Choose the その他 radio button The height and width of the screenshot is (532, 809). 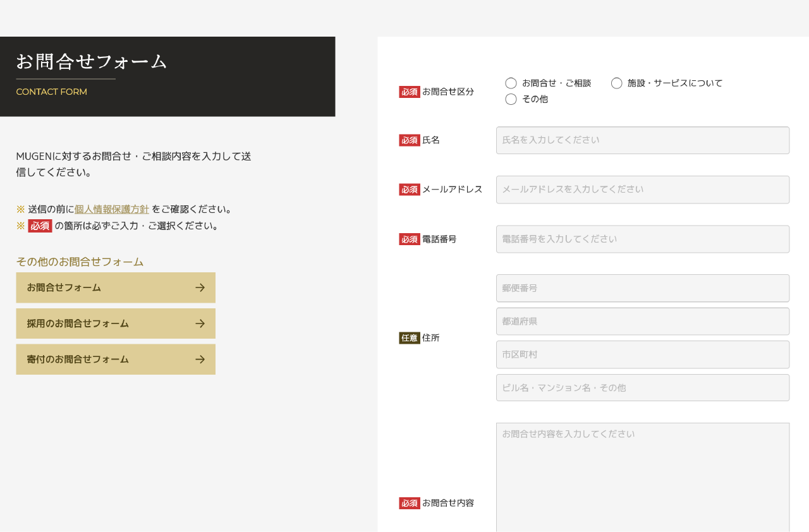pos(511,99)
